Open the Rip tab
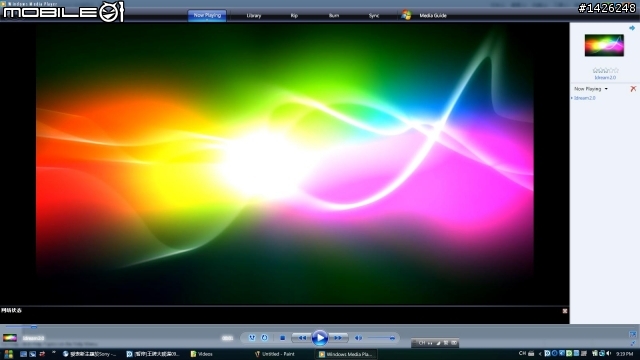Screen dimensions: 640x360 tap(294, 16)
